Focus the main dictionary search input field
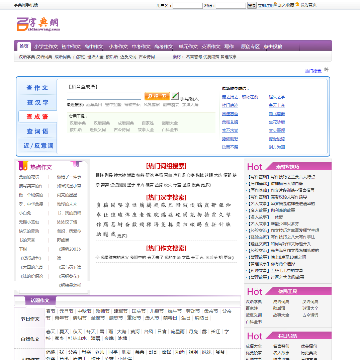The width and height of the screenshot is (360, 360). pos(104,96)
